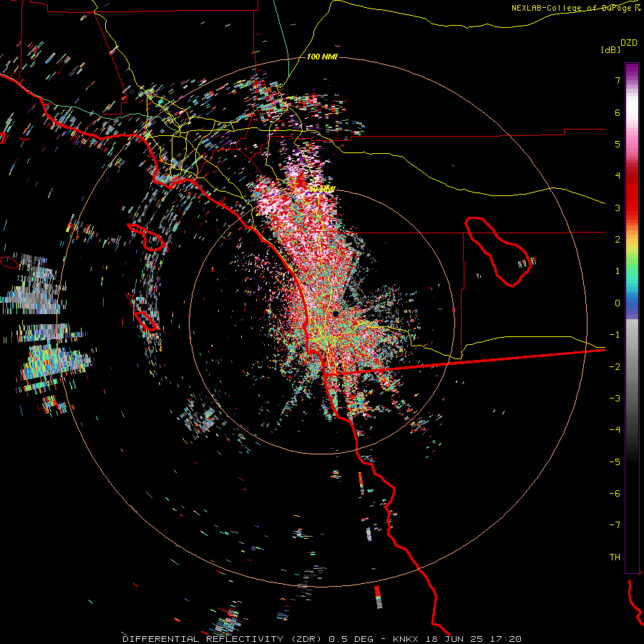
Task: Click the 100 NMI range ring label
Action: click(x=322, y=57)
